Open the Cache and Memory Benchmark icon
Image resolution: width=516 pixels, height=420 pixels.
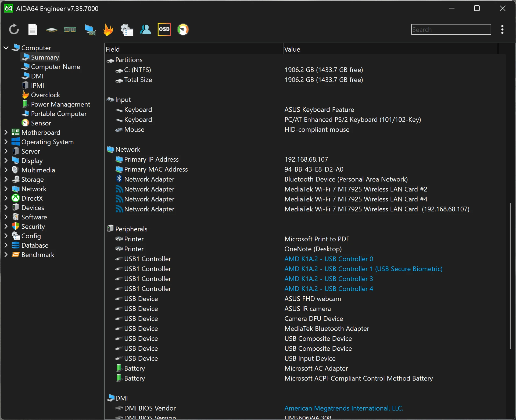(70, 30)
